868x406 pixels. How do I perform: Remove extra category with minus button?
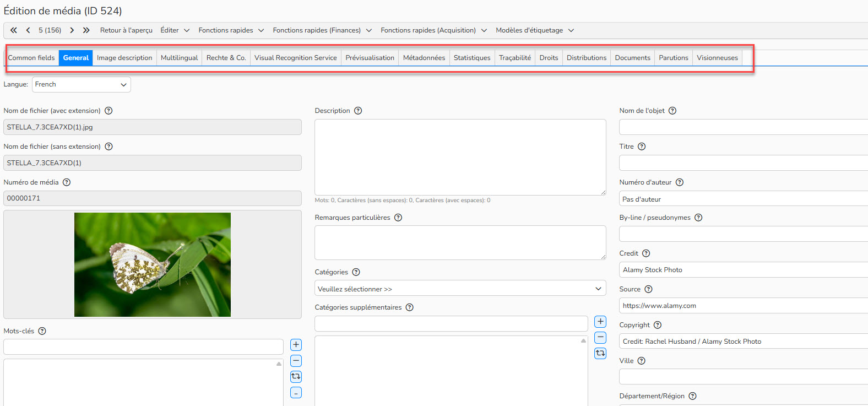pos(600,338)
